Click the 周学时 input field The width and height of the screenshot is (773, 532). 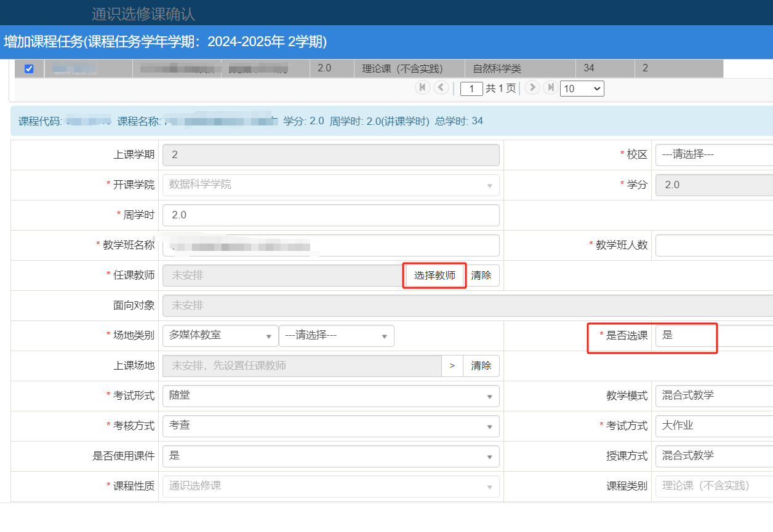[x=330, y=215]
